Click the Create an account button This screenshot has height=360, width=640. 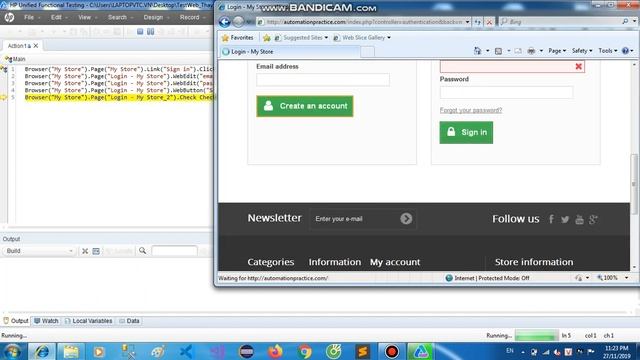tap(305, 106)
